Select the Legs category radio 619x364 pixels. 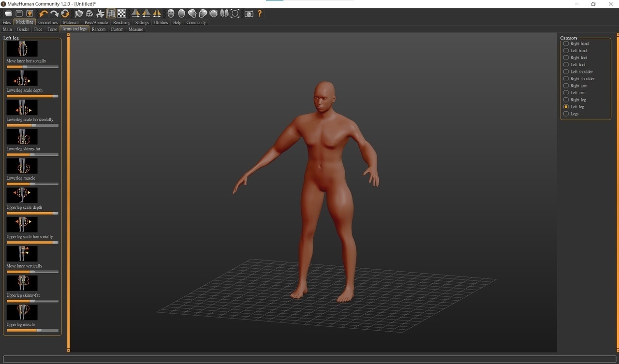click(x=566, y=114)
